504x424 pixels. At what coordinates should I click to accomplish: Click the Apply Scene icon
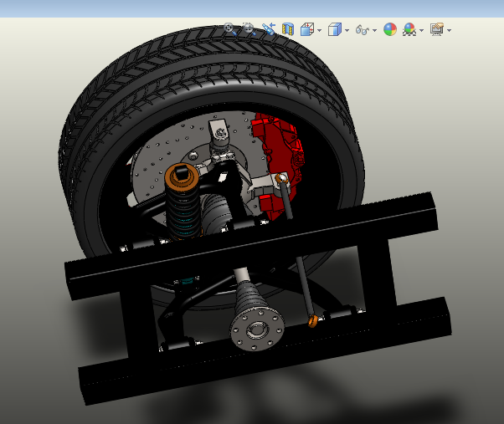(409, 29)
